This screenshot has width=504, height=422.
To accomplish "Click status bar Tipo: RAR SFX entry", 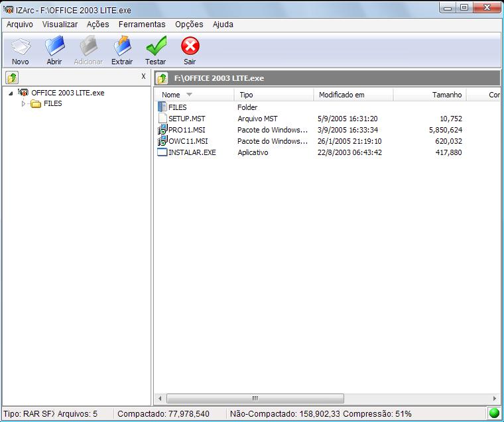I will point(29,413).
